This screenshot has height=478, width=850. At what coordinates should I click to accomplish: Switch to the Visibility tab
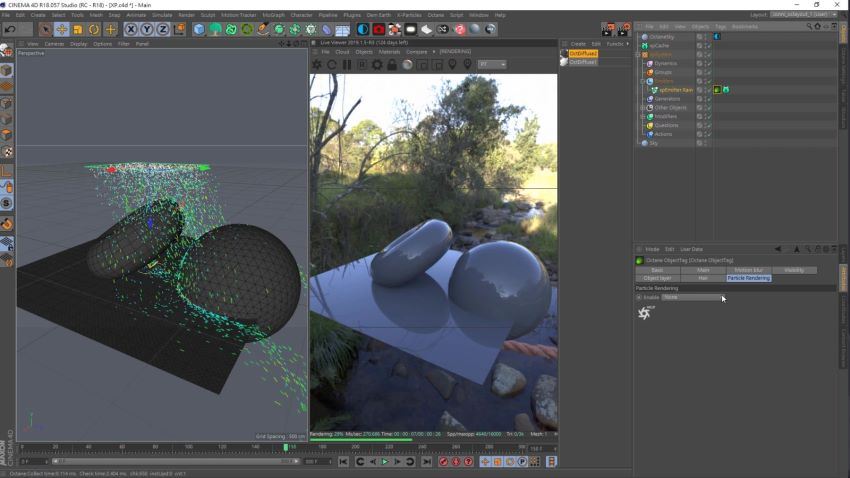pyautogui.click(x=794, y=270)
